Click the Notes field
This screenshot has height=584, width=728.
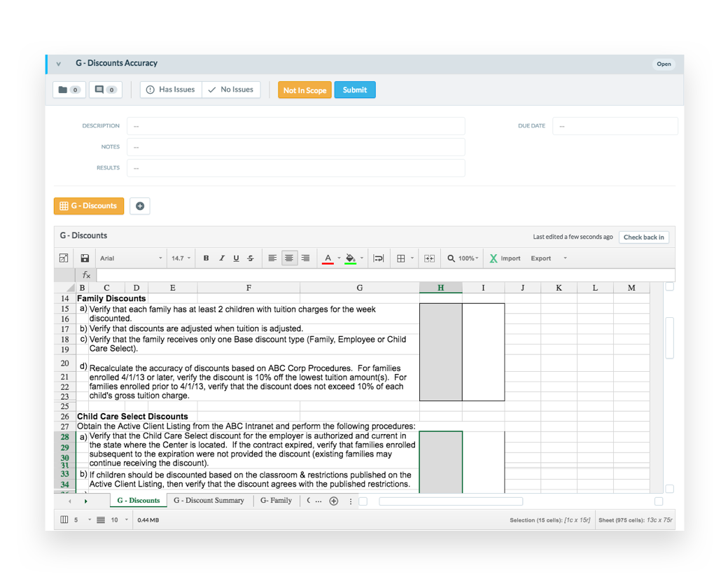295,147
